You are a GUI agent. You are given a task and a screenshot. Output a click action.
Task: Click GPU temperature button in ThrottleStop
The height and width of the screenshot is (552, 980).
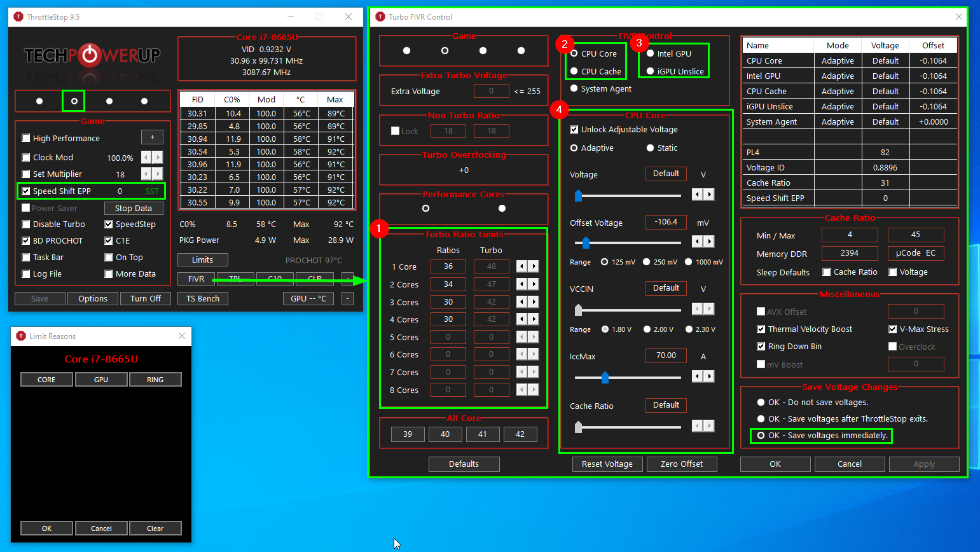(x=308, y=298)
